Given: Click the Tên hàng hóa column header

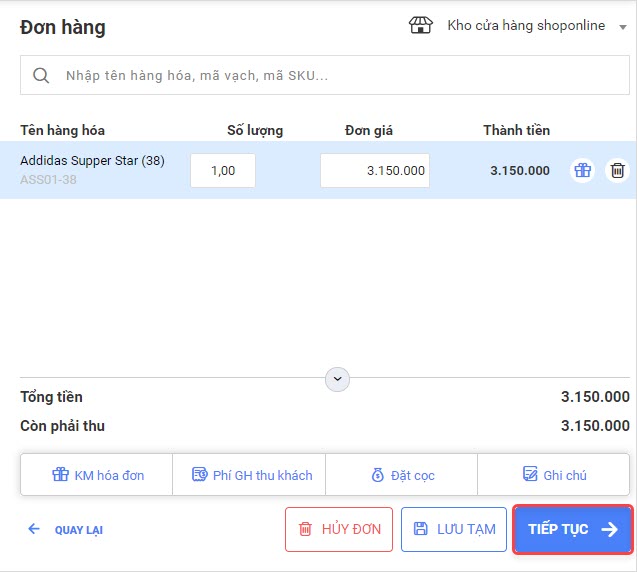Looking at the screenshot, I should pos(62,130).
